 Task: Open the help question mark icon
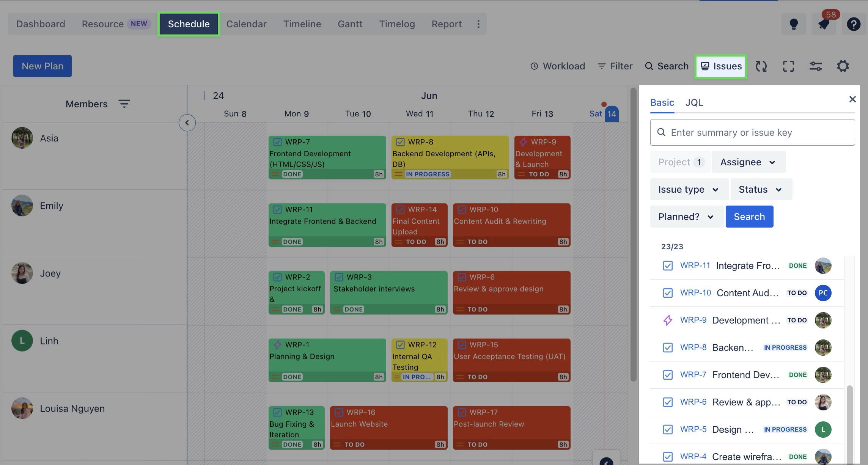coord(853,24)
